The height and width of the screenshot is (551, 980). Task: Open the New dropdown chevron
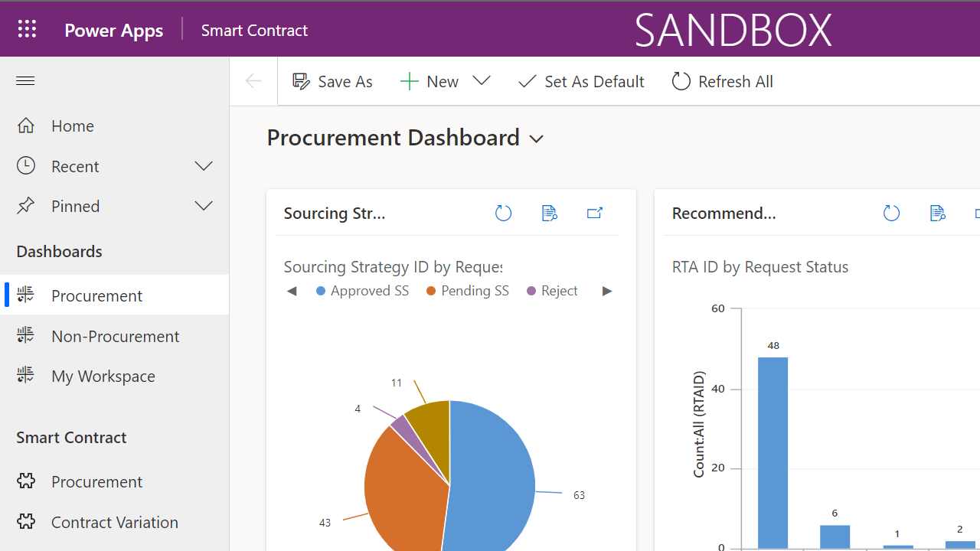(482, 80)
